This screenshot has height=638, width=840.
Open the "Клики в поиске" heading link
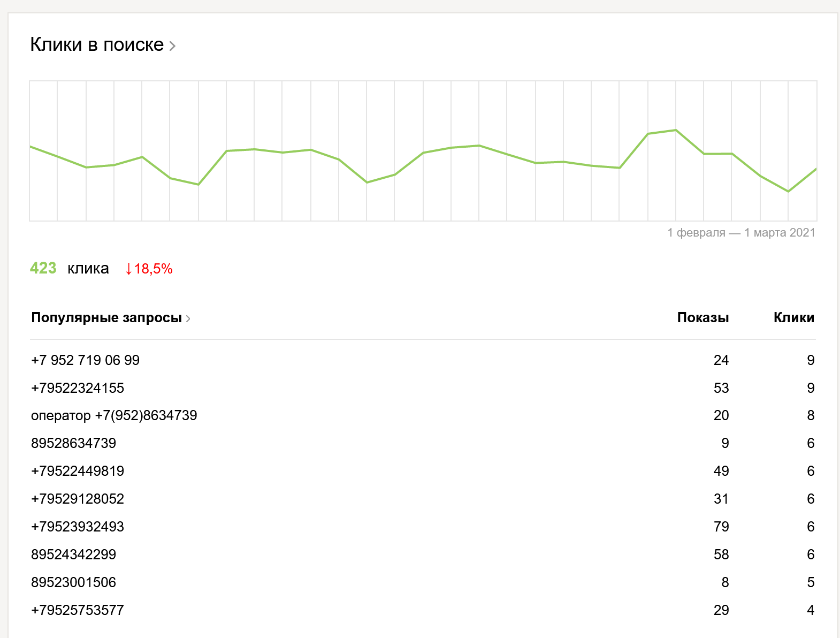[x=97, y=44]
